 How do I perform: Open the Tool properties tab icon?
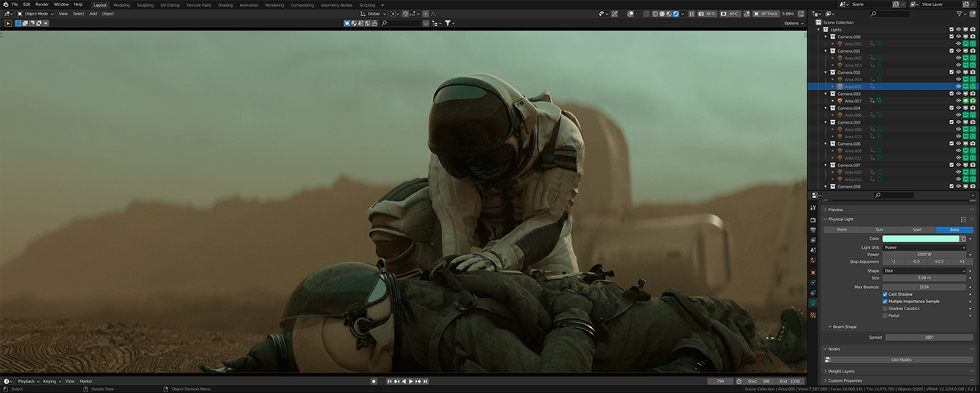[x=813, y=208]
